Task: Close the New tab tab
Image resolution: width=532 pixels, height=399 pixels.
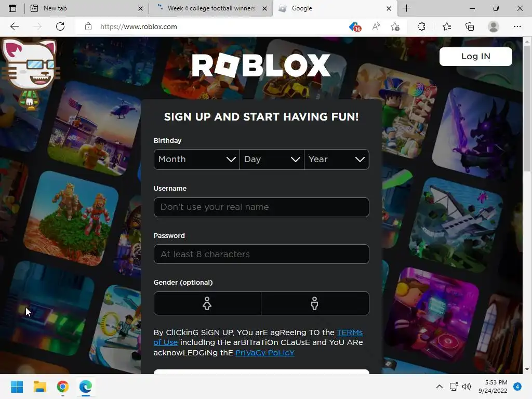Action: pos(140,8)
